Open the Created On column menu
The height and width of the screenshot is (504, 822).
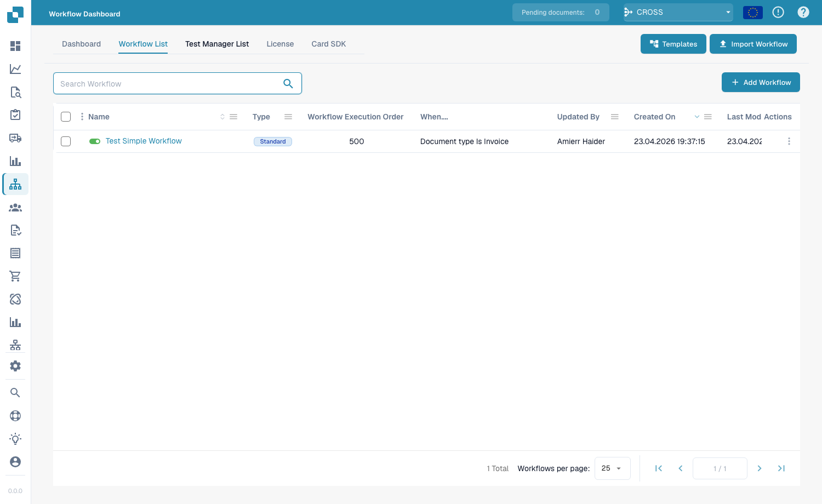pyautogui.click(x=708, y=117)
